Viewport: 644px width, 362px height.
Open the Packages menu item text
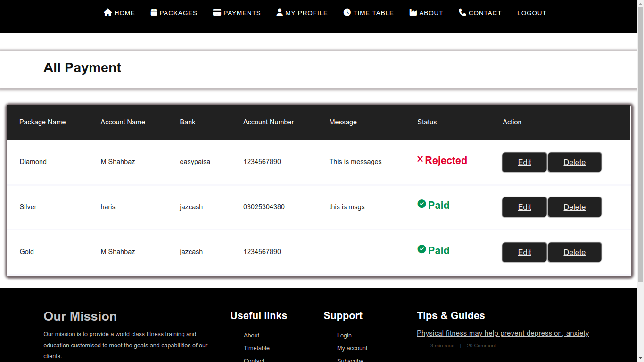point(178,13)
